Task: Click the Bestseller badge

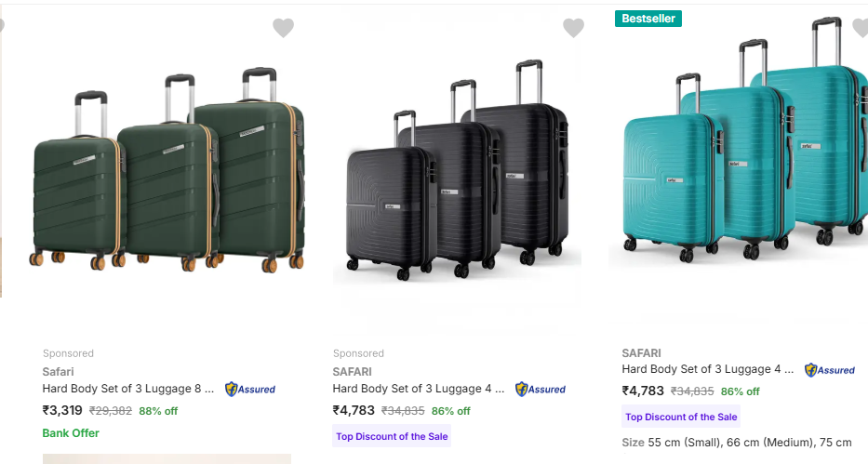Action: [x=648, y=19]
